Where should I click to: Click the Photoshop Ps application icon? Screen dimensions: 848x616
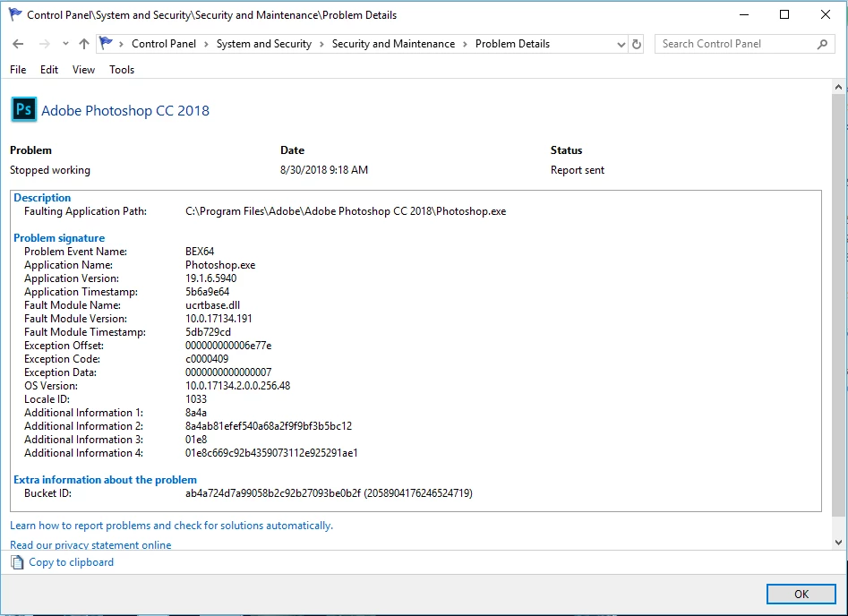click(x=24, y=110)
